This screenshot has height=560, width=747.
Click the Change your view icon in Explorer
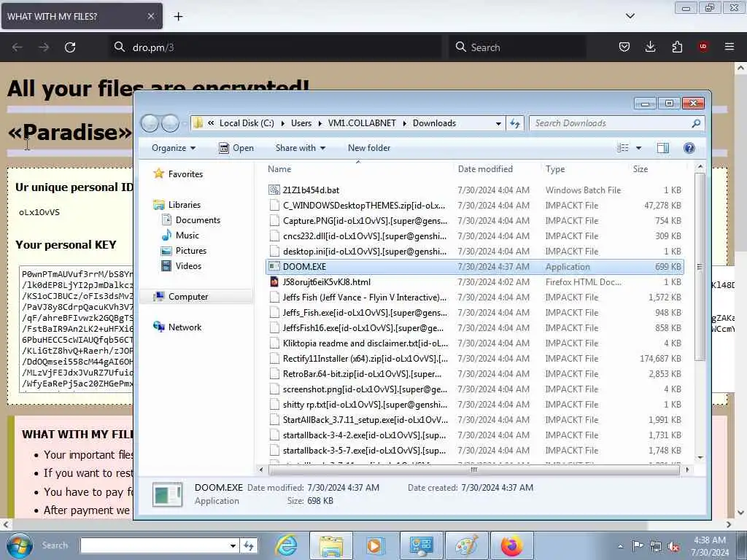coord(623,148)
